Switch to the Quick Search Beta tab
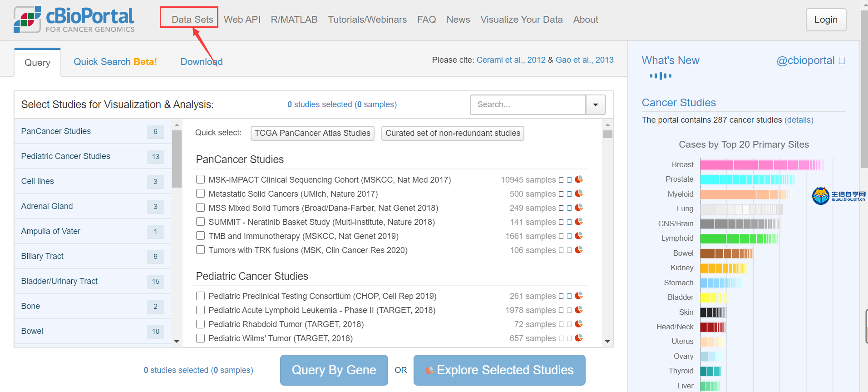Viewport: 868px width, 392px height. tap(115, 62)
